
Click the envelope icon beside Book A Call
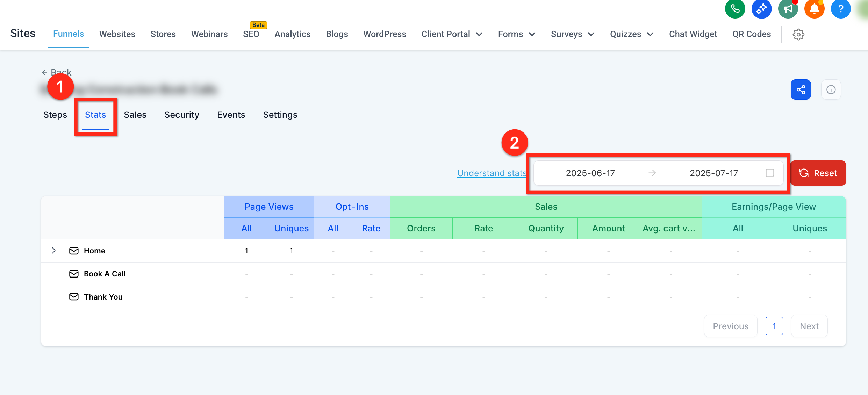pos(74,274)
